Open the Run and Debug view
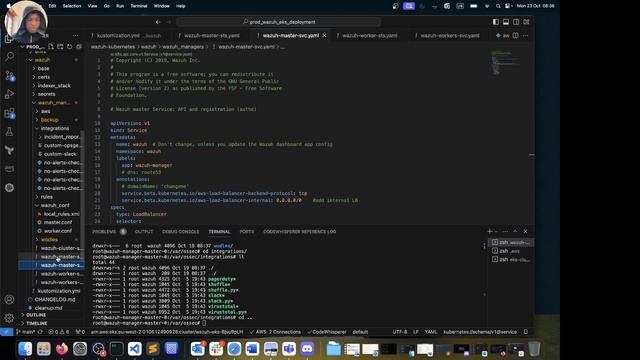Image resolution: width=640 pixels, height=360 pixels. click(x=9, y=94)
